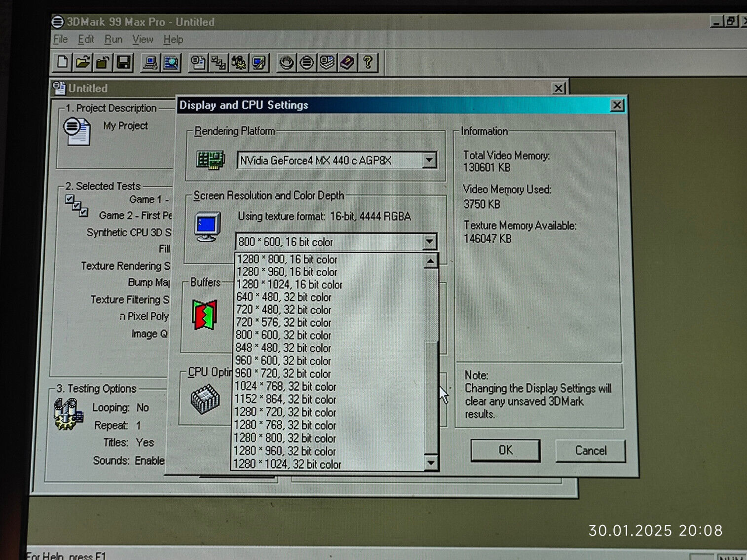The height and width of the screenshot is (560, 747).
Task: Click the Open project folder icon
Action: [83, 62]
